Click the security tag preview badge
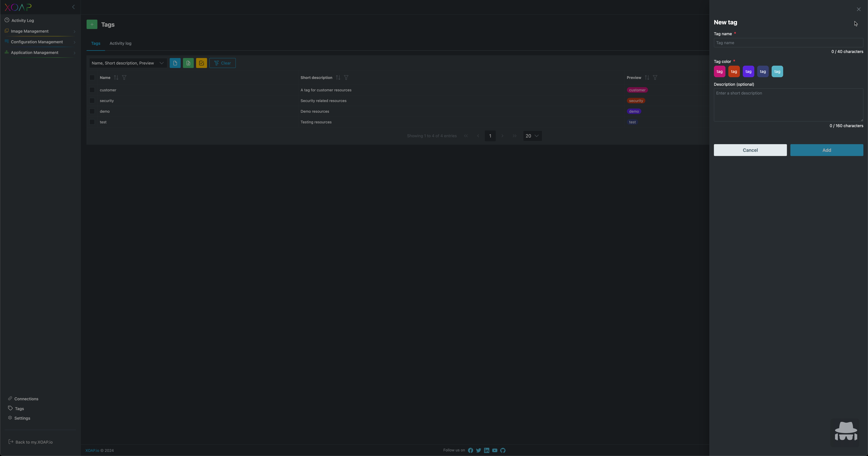Screen dimensions: 868x456 636,101
